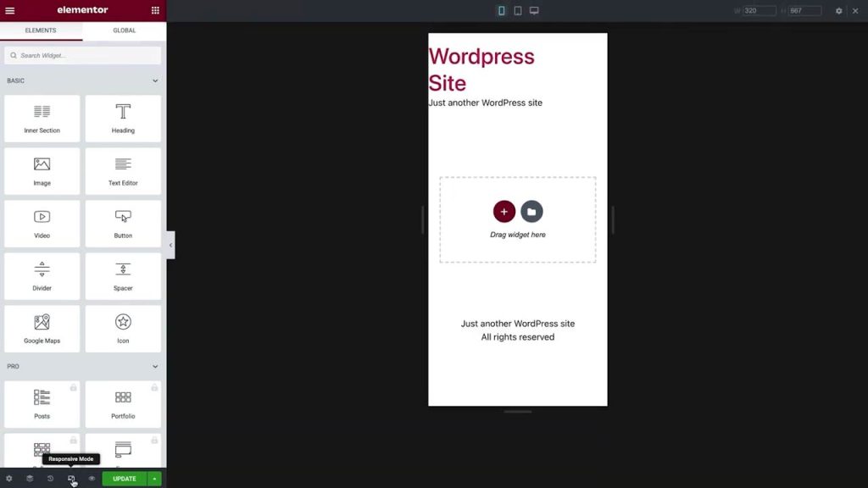Click the Drag widget here text
Screen dimensions: 868x488
518,235
